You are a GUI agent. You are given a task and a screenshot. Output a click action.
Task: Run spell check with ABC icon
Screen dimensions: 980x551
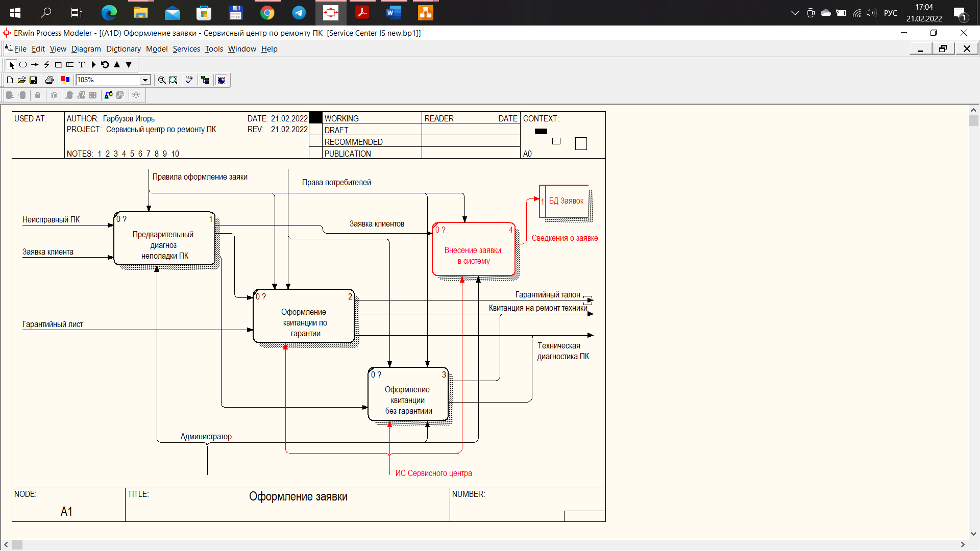[x=189, y=80]
